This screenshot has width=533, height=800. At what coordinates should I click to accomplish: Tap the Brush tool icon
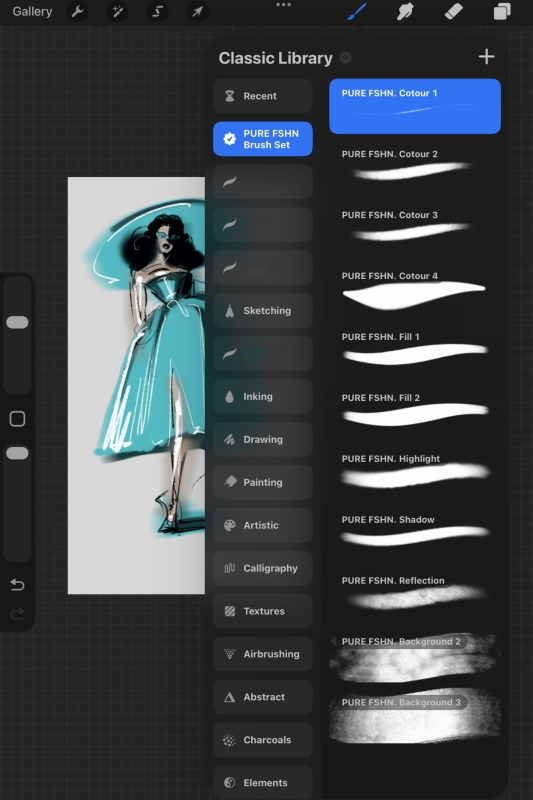pyautogui.click(x=357, y=11)
